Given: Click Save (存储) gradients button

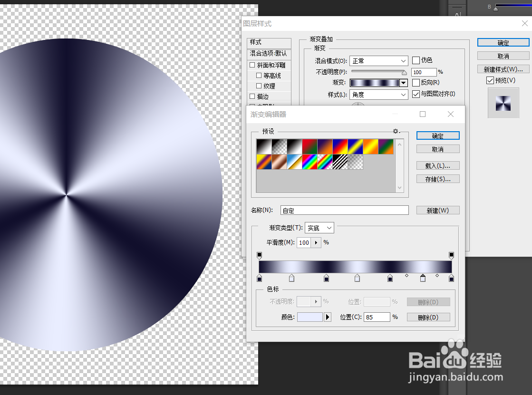Looking at the screenshot, I should [438, 179].
